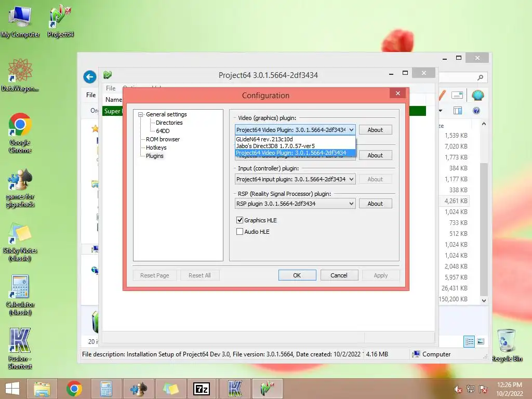This screenshot has height=399, width=532.
Task: Click the Project64 title bar logo
Action: tap(108, 75)
